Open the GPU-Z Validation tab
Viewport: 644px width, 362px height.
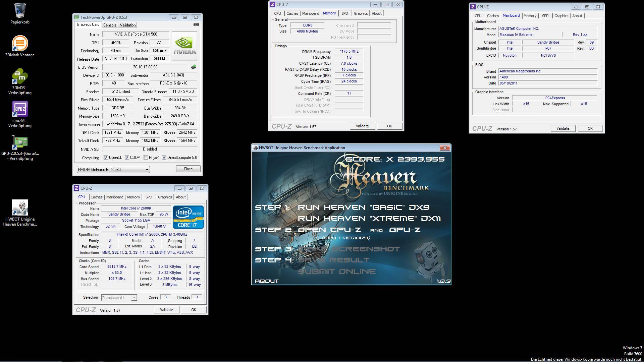pyautogui.click(x=128, y=25)
